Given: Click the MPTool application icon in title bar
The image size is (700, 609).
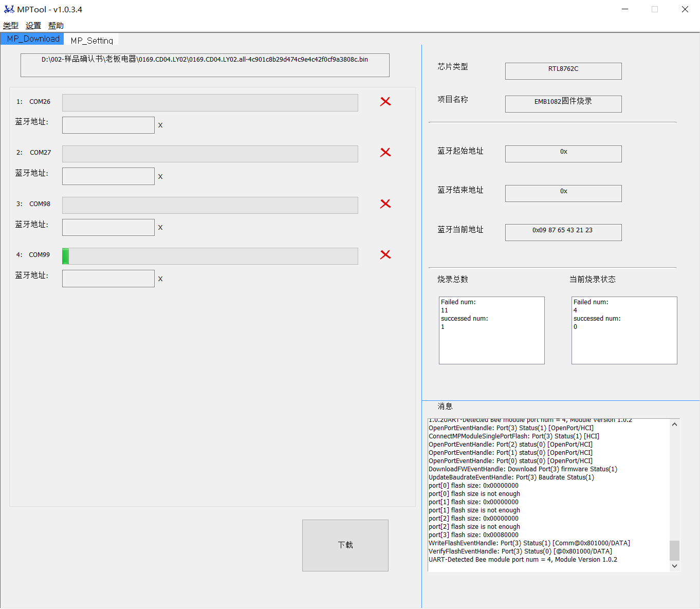Looking at the screenshot, I should (x=9, y=9).
